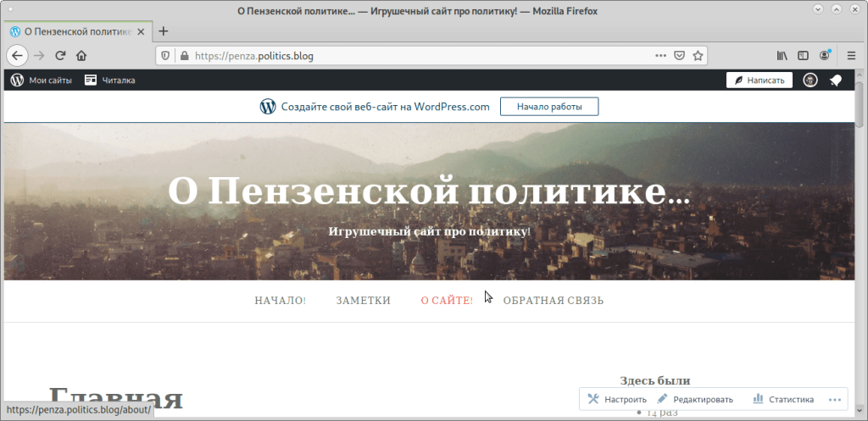This screenshot has height=421, width=868.
Task: Reload the current page
Action: 60,56
